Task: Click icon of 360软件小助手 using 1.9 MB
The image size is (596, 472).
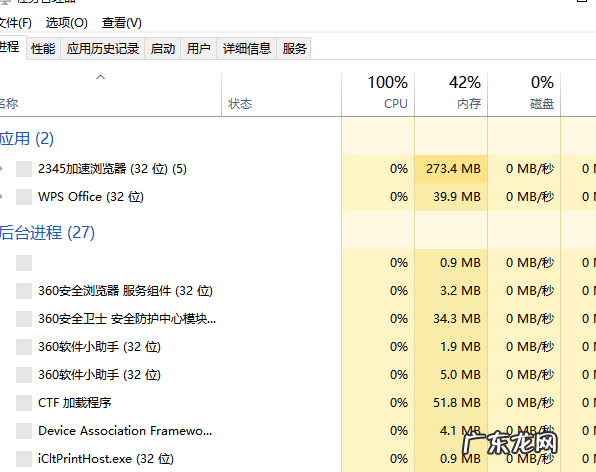Action: tap(24, 347)
